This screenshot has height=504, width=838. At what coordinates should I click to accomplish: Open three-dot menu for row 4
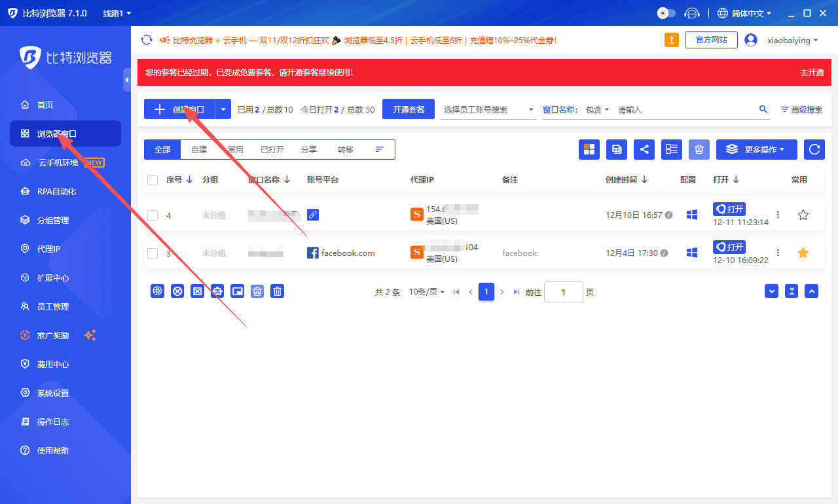click(778, 215)
